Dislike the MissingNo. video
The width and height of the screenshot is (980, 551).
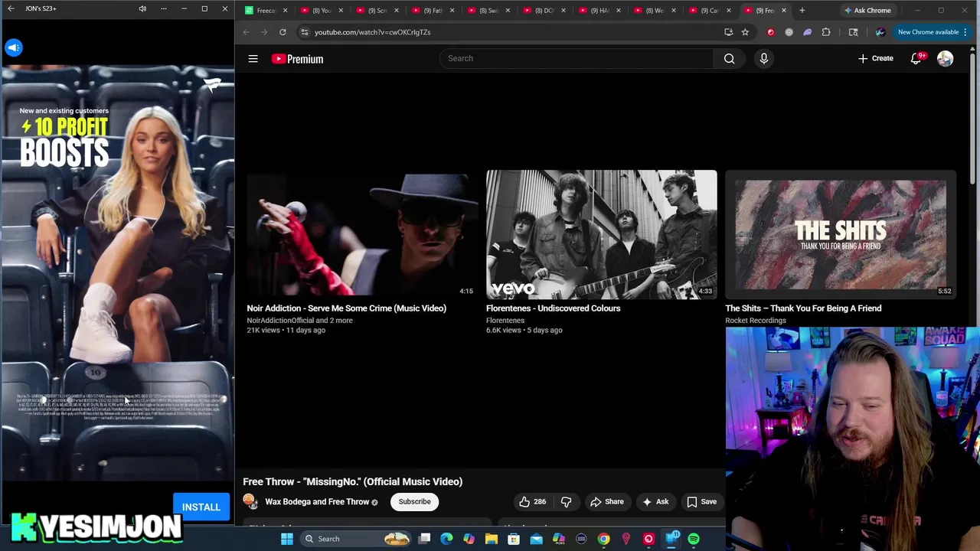pyautogui.click(x=566, y=501)
